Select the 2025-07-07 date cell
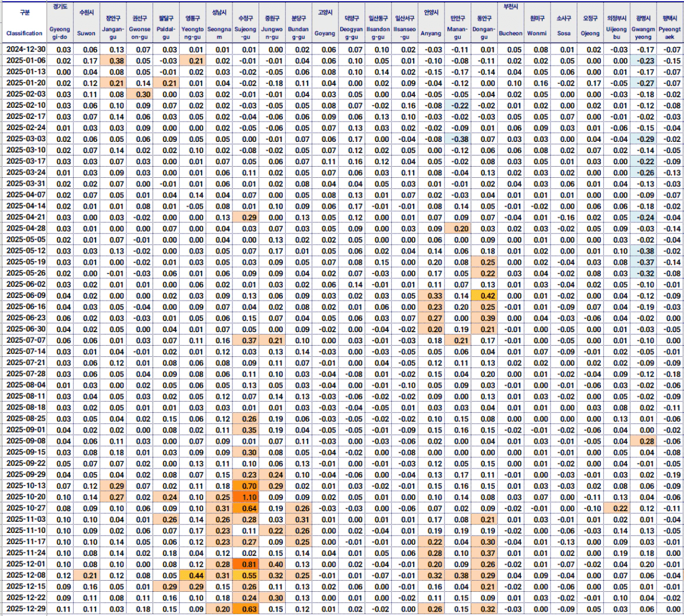The height and width of the screenshot is (616, 684). click(24, 340)
